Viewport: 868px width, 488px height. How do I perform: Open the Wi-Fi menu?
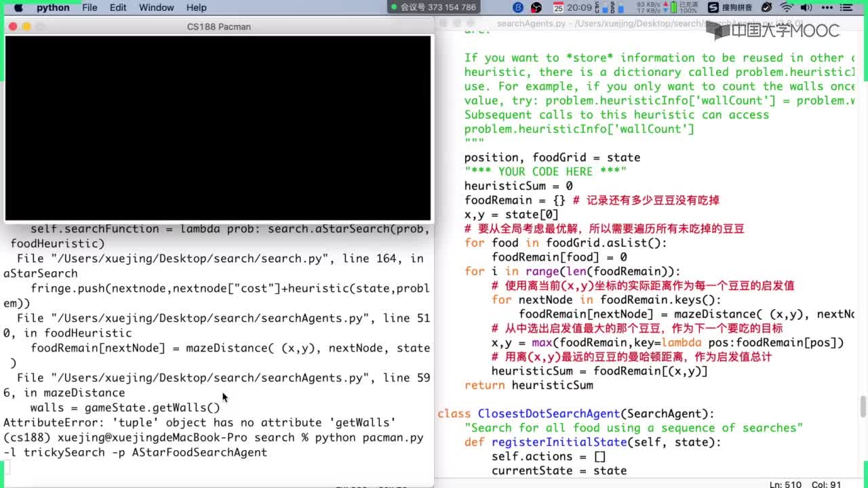click(787, 7)
